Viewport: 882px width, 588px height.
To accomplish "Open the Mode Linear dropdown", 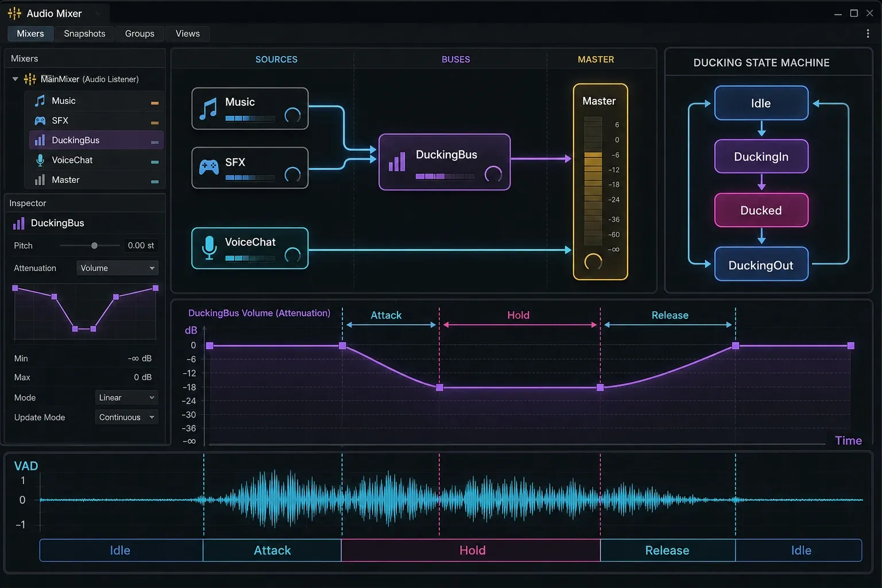I will (x=126, y=397).
